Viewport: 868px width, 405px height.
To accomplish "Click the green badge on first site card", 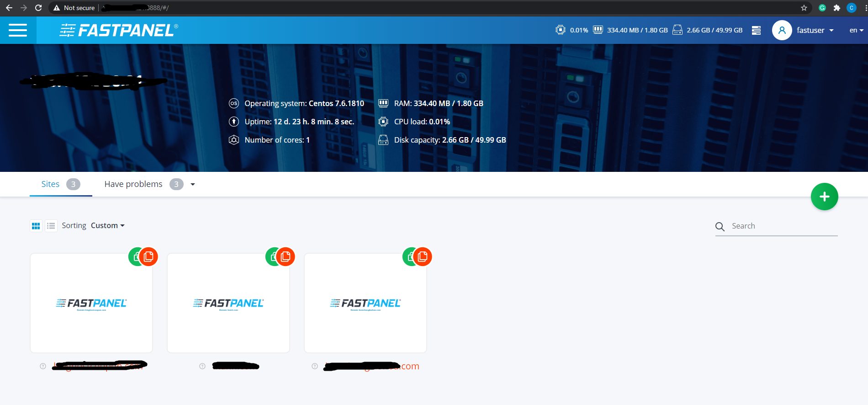I will tap(134, 257).
